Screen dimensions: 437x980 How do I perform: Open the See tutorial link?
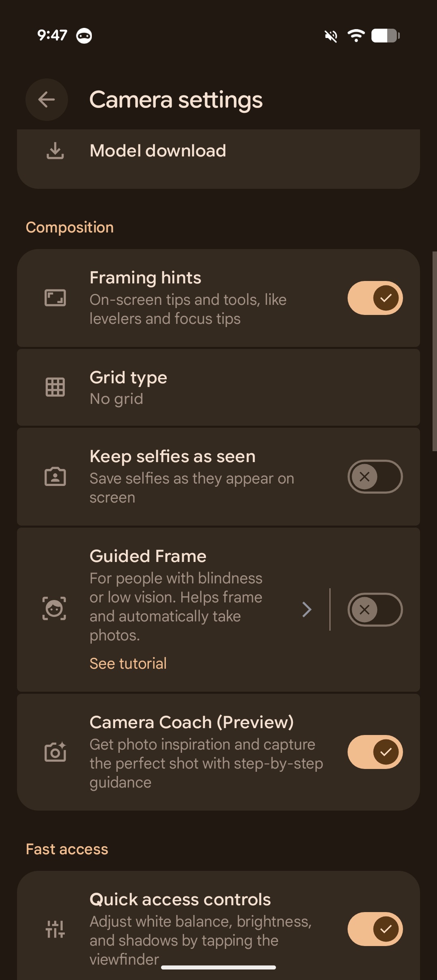[128, 663]
